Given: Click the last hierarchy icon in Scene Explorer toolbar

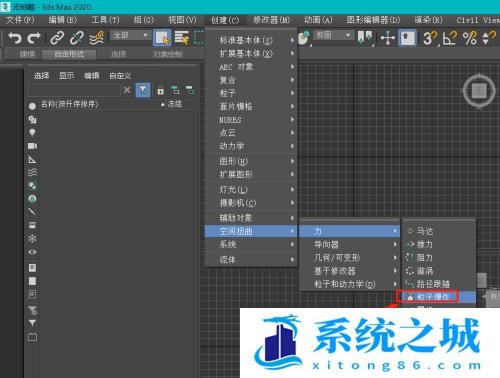Looking at the screenshot, I should [x=190, y=90].
